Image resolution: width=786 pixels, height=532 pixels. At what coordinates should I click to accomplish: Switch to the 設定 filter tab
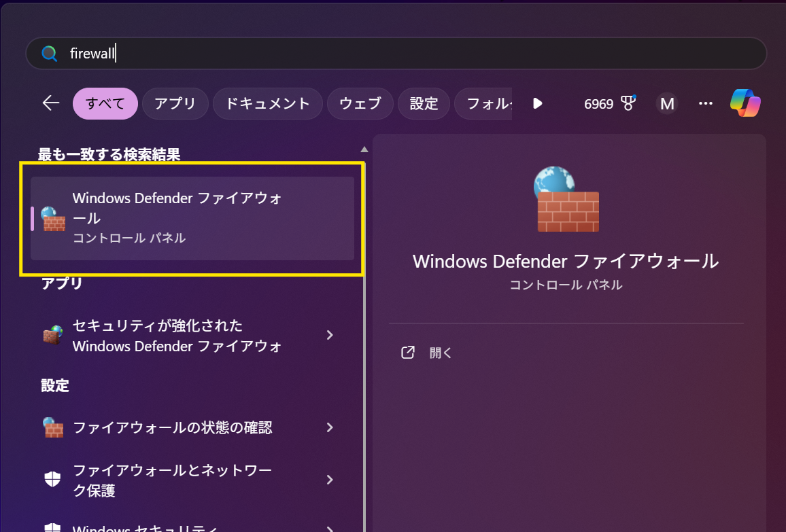tap(424, 104)
